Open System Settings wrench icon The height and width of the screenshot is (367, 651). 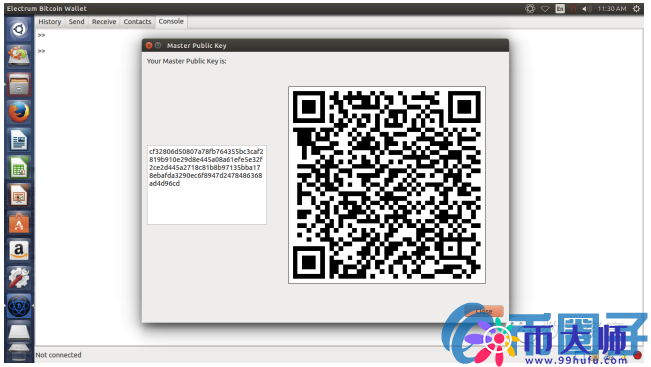[19, 278]
